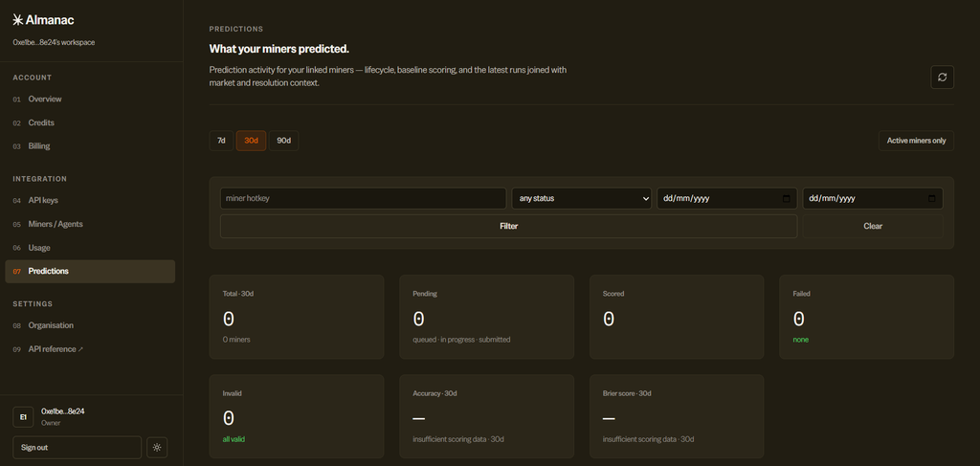This screenshot has width=980, height=466.
Task: Click the refresh predictions icon
Action: point(942,77)
